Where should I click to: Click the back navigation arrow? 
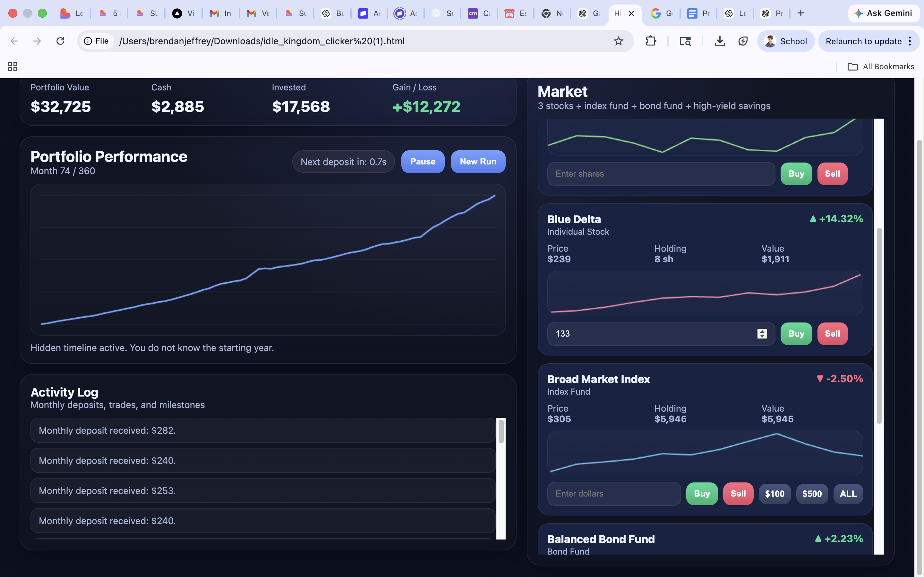click(x=14, y=41)
